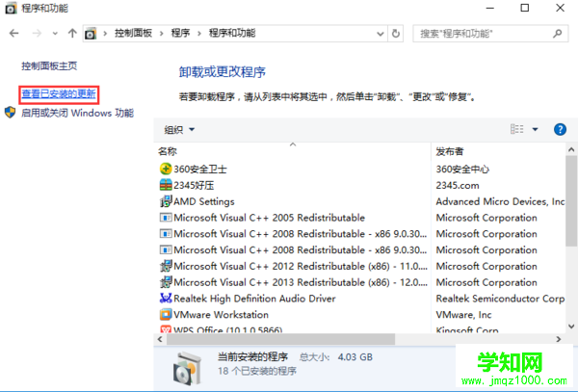This screenshot has height=392, width=578.
Task: Select Realtek High Definition Audio Driver name
Action: pyautogui.click(x=254, y=299)
